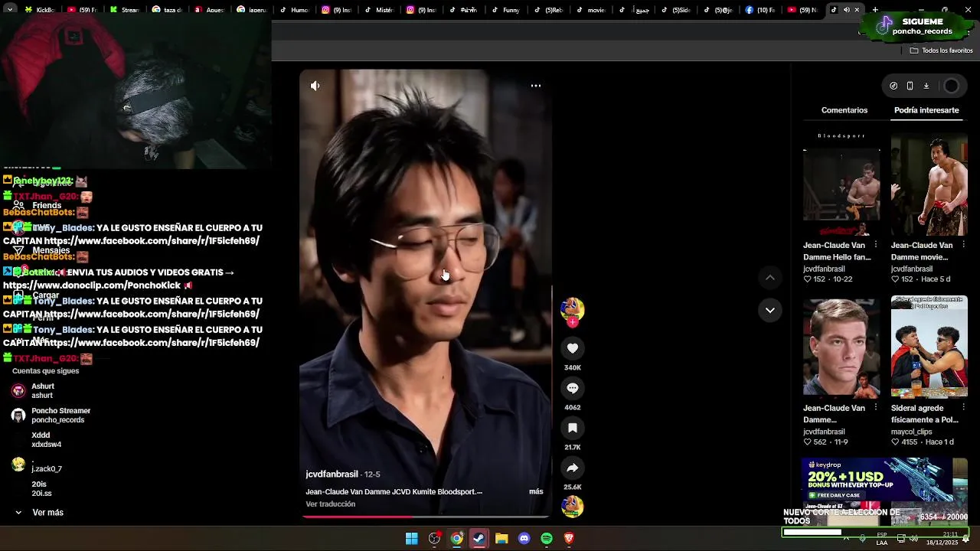The width and height of the screenshot is (980, 551).
Task: Switch to the 'Stream' browser tab
Action: (x=125, y=10)
